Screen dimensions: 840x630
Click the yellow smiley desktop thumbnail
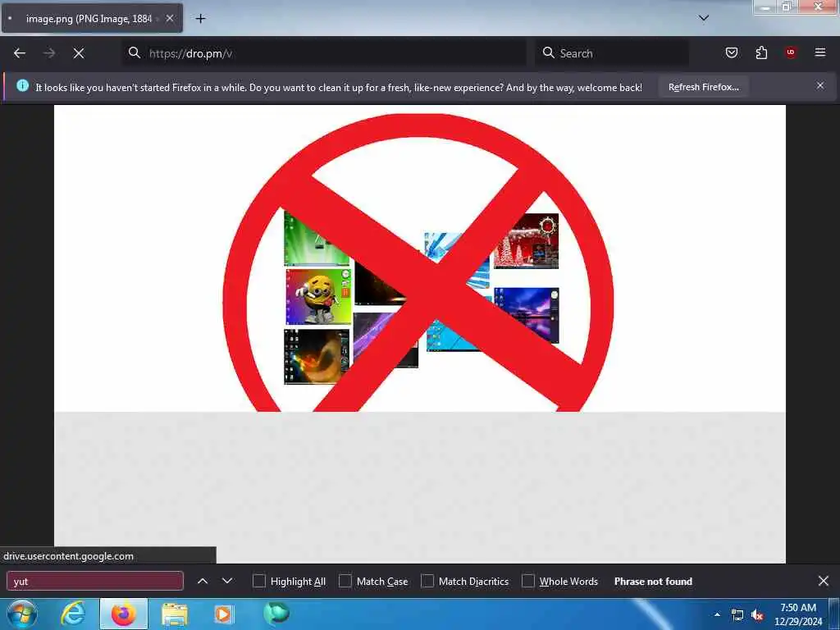(x=318, y=297)
